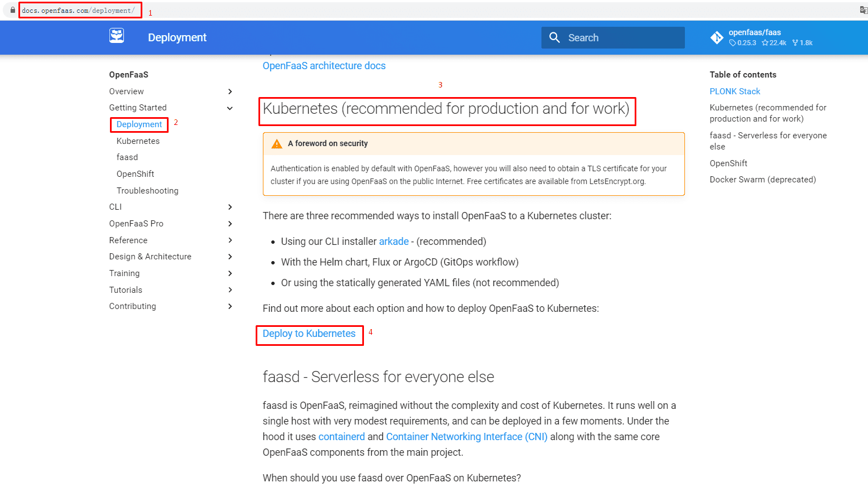Open the openfaas/faas GitHub repository icon

click(717, 37)
